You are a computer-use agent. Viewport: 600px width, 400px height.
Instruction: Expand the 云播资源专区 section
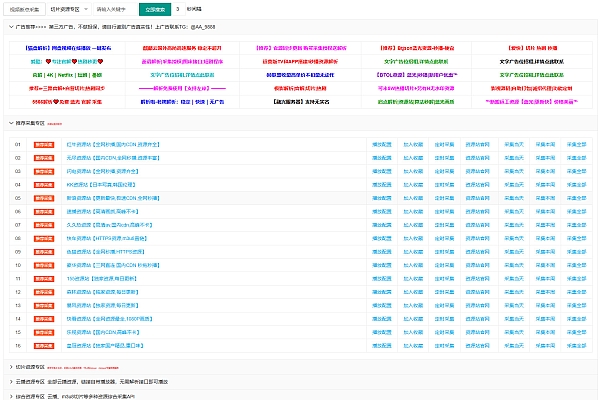click(11, 382)
